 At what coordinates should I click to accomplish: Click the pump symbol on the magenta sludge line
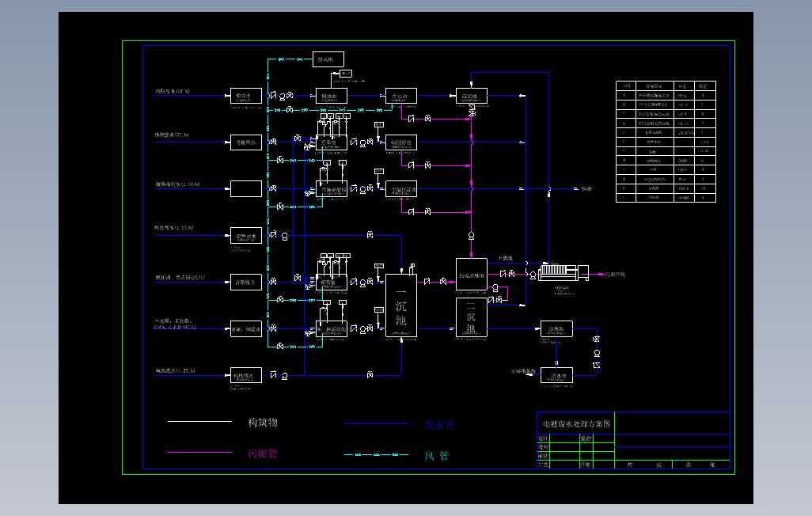point(471,236)
